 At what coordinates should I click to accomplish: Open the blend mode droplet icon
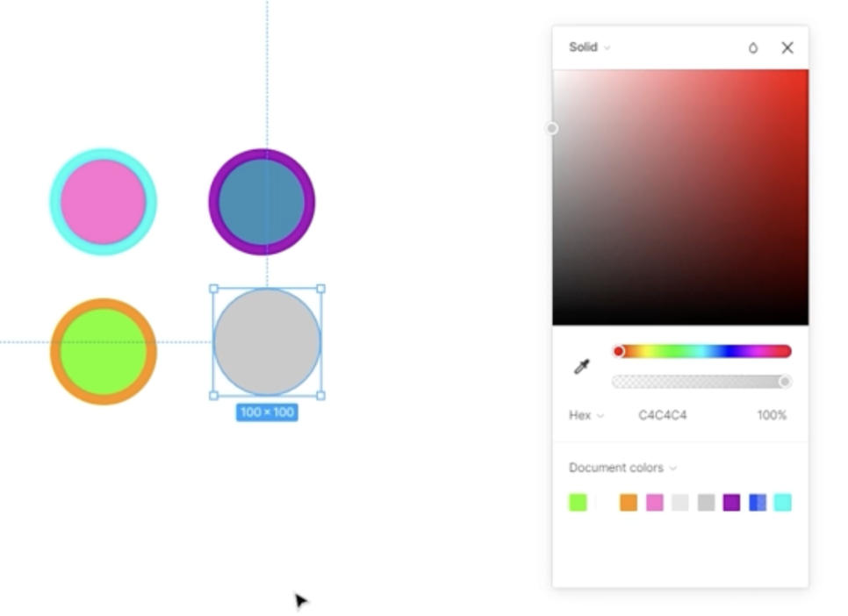[753, 47]
